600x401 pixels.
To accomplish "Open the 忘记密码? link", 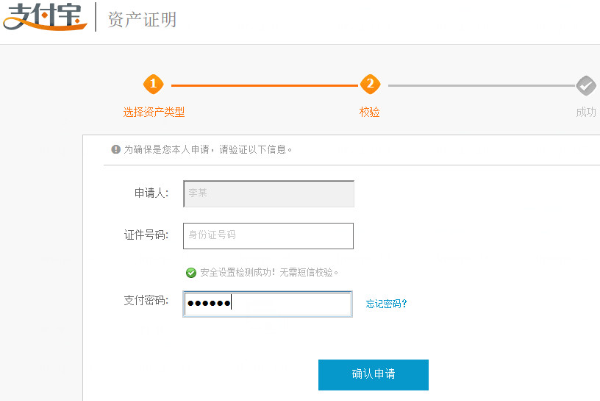I will [386, 303].
